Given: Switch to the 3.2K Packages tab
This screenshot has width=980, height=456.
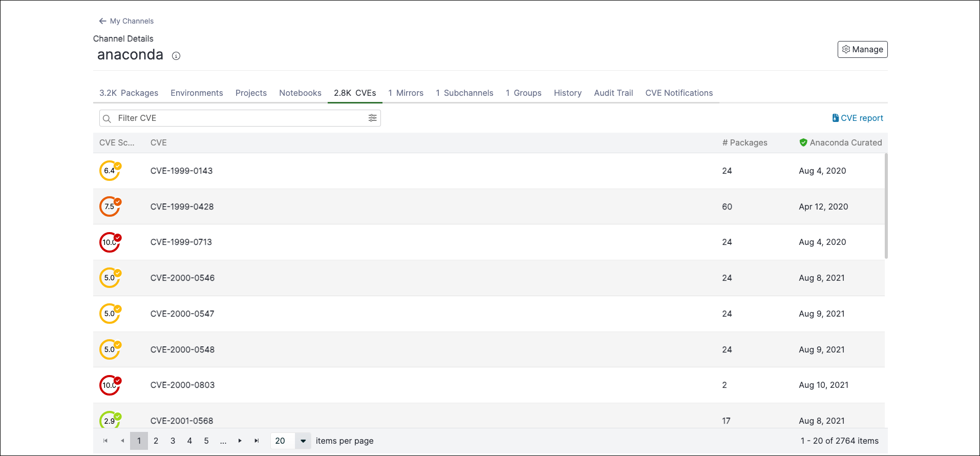Looking at the screenshot, I should point(129,93).
